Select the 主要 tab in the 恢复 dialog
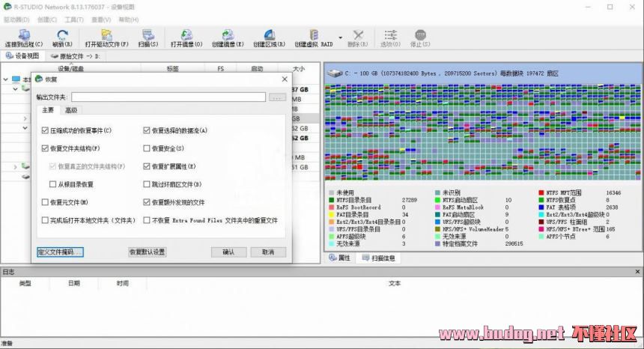Image resolution: width=644 pixels, height=349 pixels. (x=48, y=110)
